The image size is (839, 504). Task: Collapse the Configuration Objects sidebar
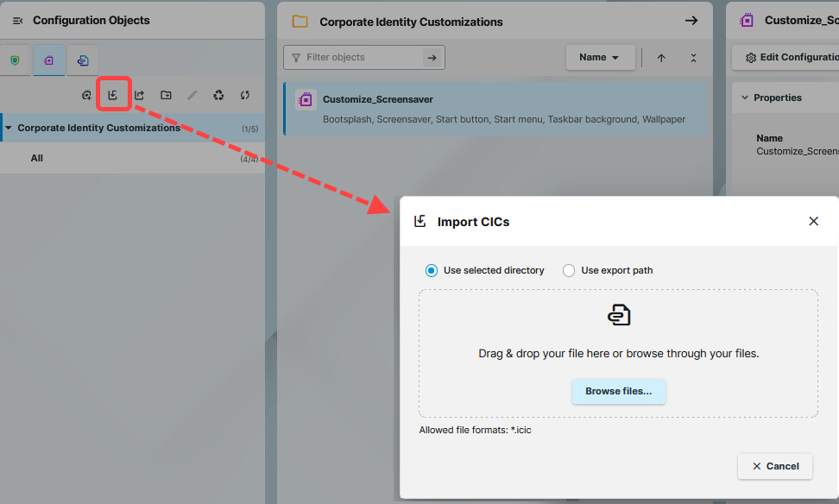pyautogui.click(x=17, y=21)
